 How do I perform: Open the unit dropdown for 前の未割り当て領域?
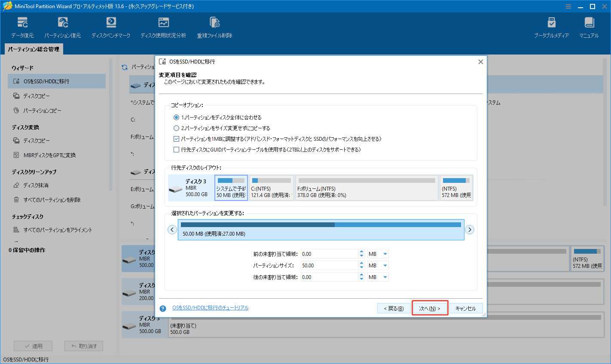click(x=377, y=253)
